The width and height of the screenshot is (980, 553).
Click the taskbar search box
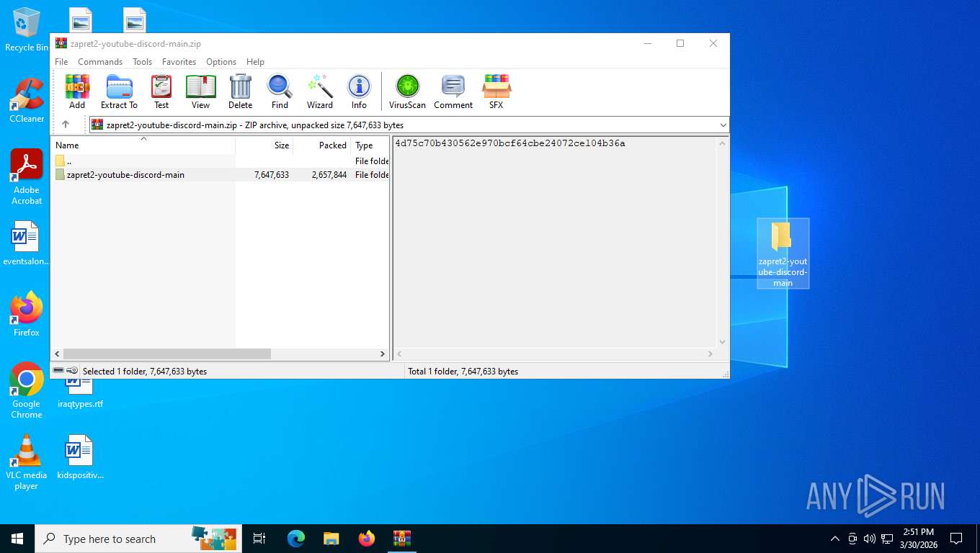coord(138,539)
